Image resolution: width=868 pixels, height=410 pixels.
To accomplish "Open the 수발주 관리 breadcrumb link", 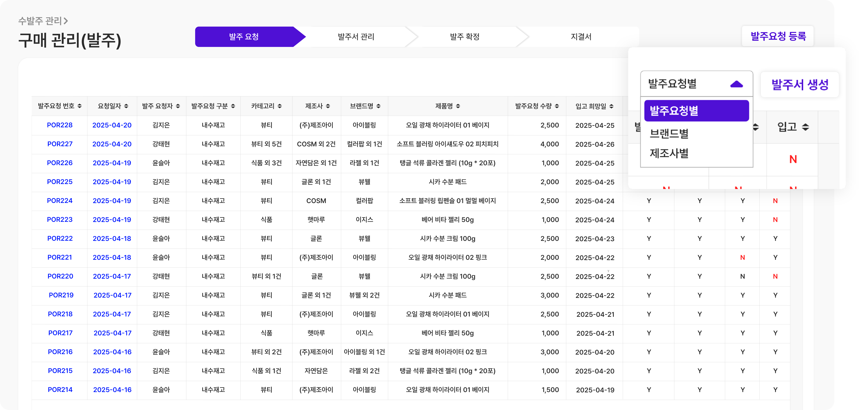I will click(x=40, y=21).
